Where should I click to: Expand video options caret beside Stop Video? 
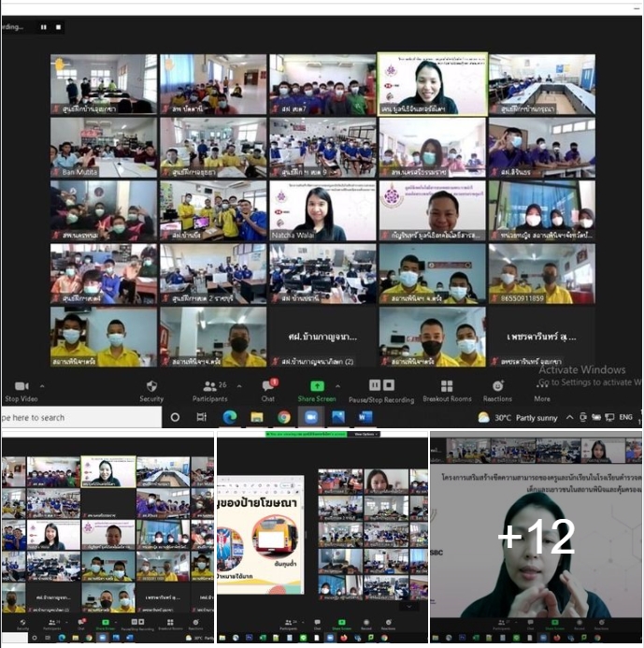(x=42, y=386)
